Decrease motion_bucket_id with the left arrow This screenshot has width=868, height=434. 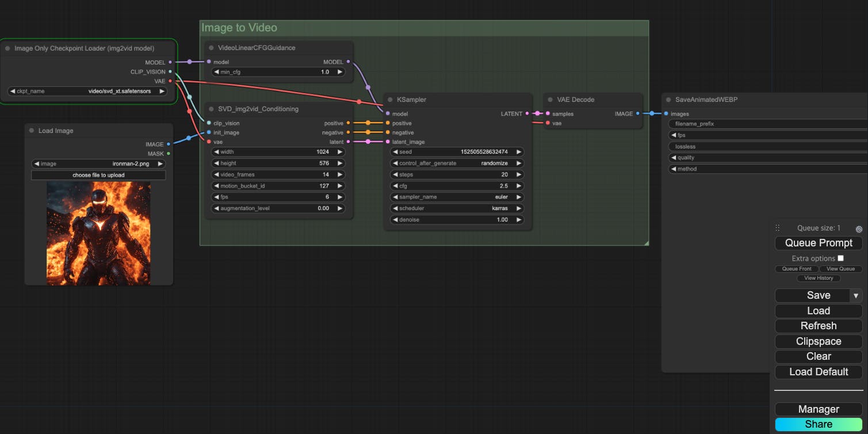click(x=216, y=186)
